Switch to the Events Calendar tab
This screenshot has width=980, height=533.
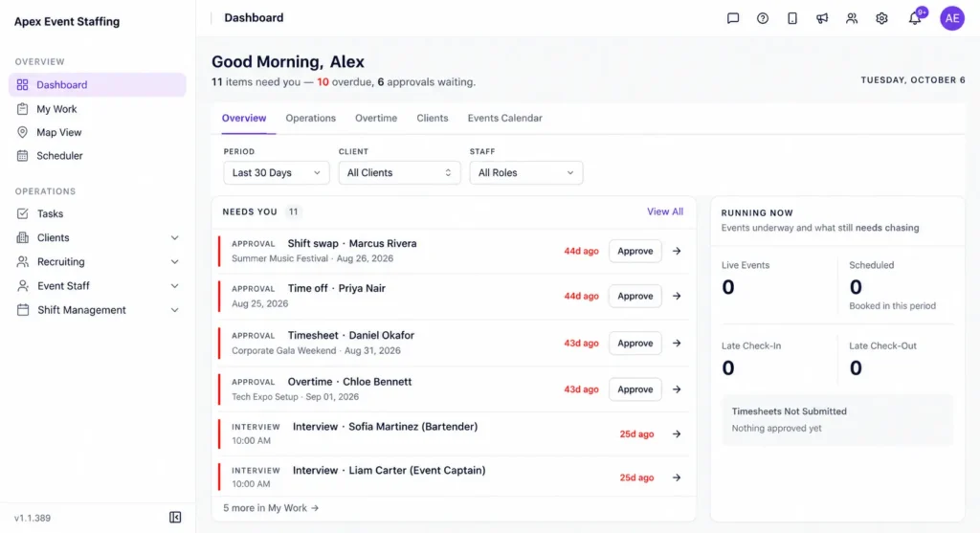click(x=505, y=118)
